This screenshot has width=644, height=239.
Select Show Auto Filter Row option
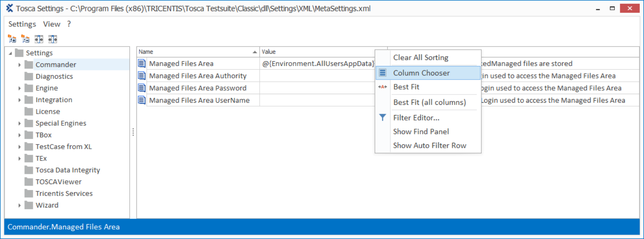coord(429,145)
